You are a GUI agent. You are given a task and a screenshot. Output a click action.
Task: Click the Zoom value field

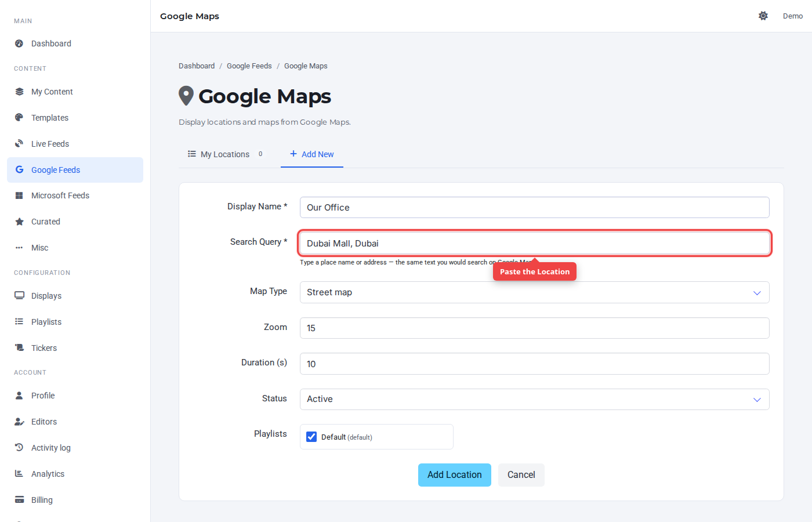[x=534, y=328]
